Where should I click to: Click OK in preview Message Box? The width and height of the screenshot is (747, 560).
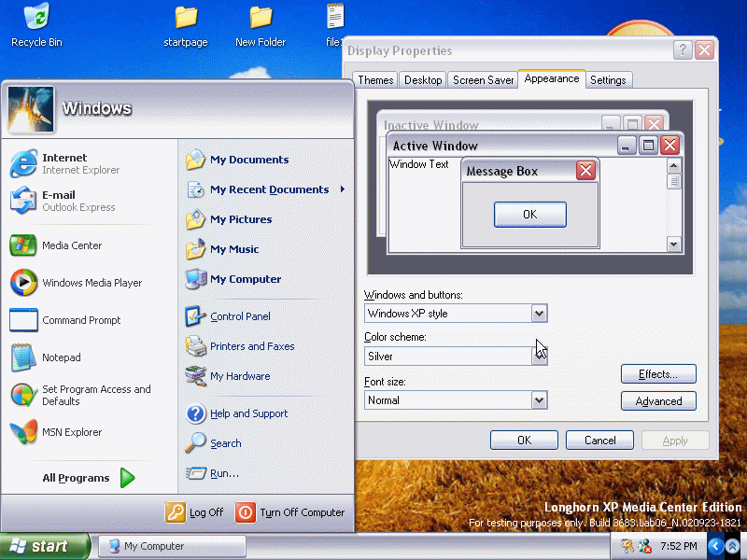[x=529, y=215]
